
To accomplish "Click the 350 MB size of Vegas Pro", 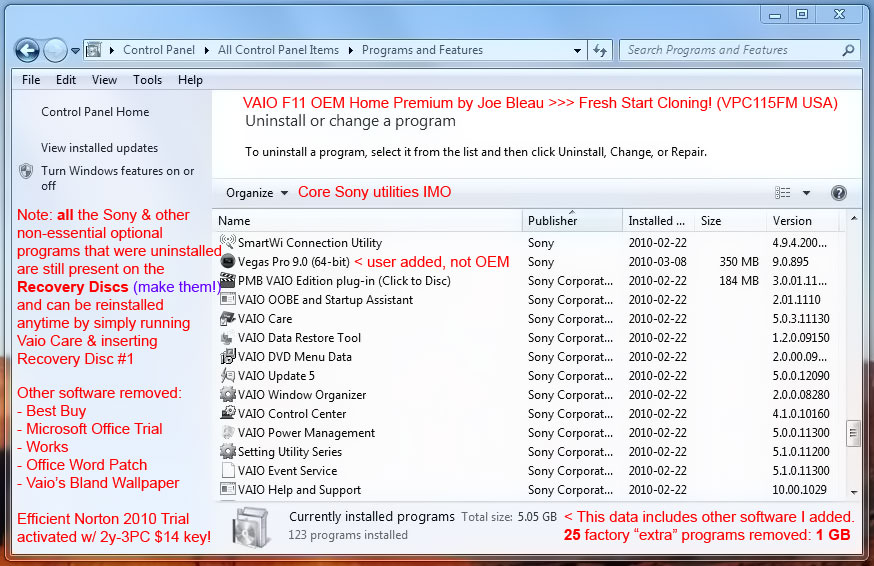I will click(739, 262).
